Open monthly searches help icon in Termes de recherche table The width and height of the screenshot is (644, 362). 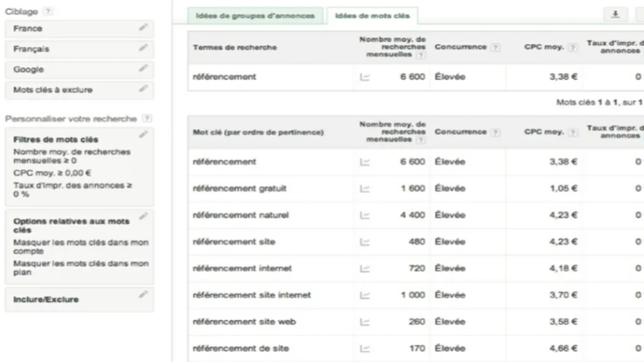420,55
